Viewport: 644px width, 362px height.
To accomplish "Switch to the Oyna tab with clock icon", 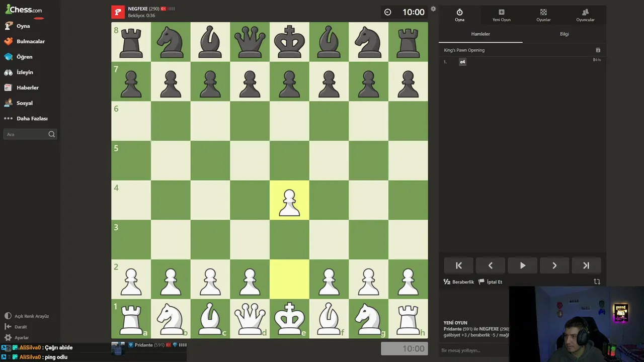I will pos(459,15).
